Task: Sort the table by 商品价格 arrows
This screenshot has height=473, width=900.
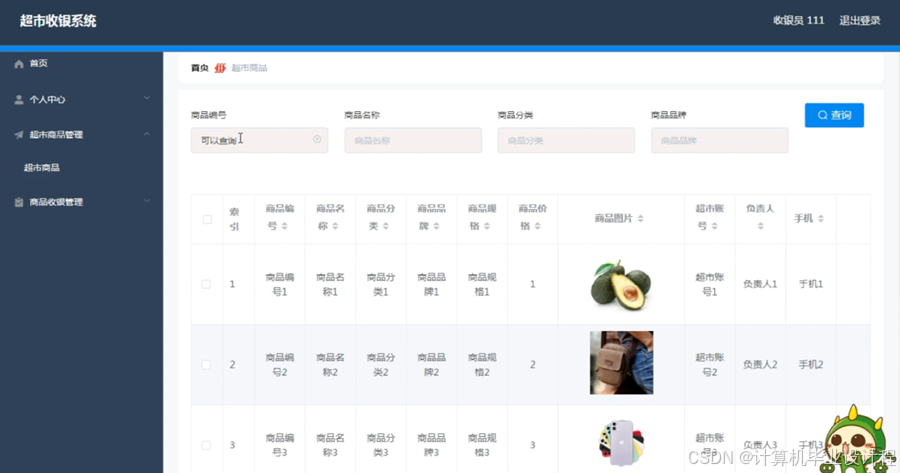Action: [x=538, y=226]
